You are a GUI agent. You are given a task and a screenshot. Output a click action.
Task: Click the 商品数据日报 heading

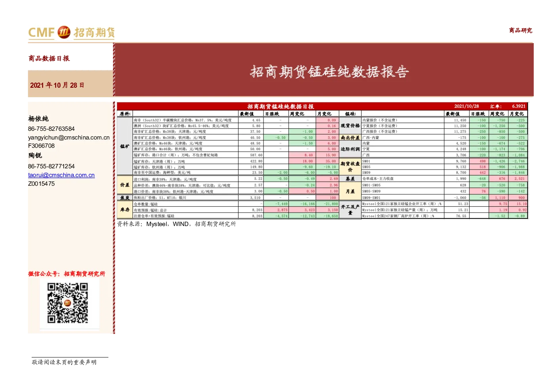click(49, 58)
